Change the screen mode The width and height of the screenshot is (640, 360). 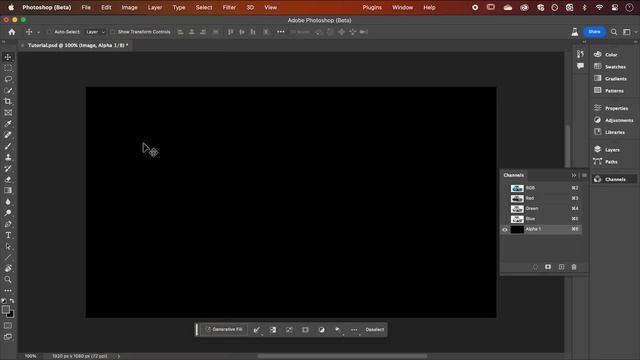click(8, 337)
